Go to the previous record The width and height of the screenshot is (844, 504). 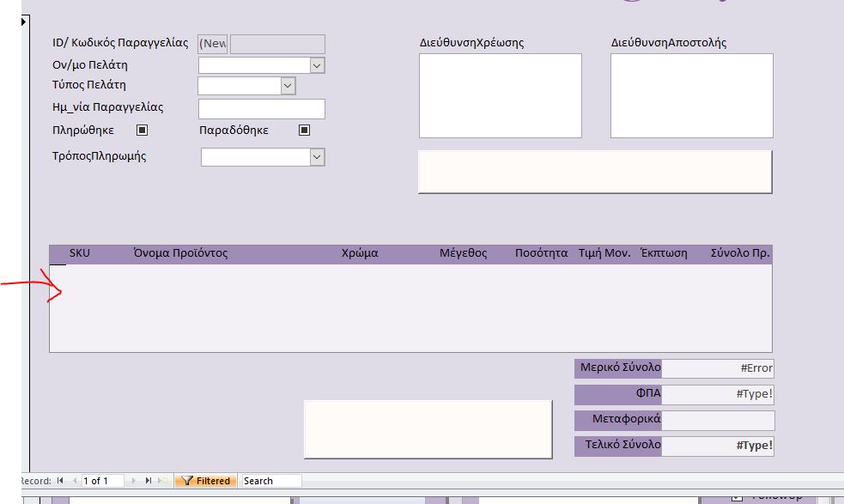74,480
